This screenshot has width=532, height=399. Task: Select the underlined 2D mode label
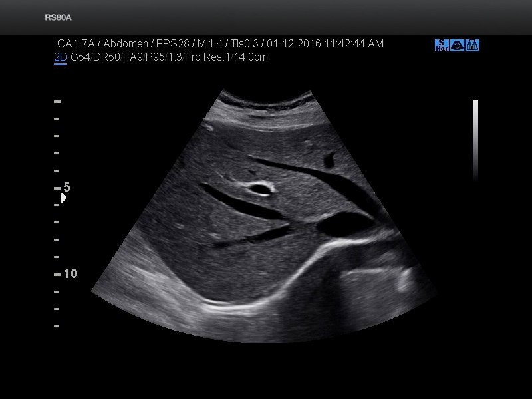(x=61, y=57)
